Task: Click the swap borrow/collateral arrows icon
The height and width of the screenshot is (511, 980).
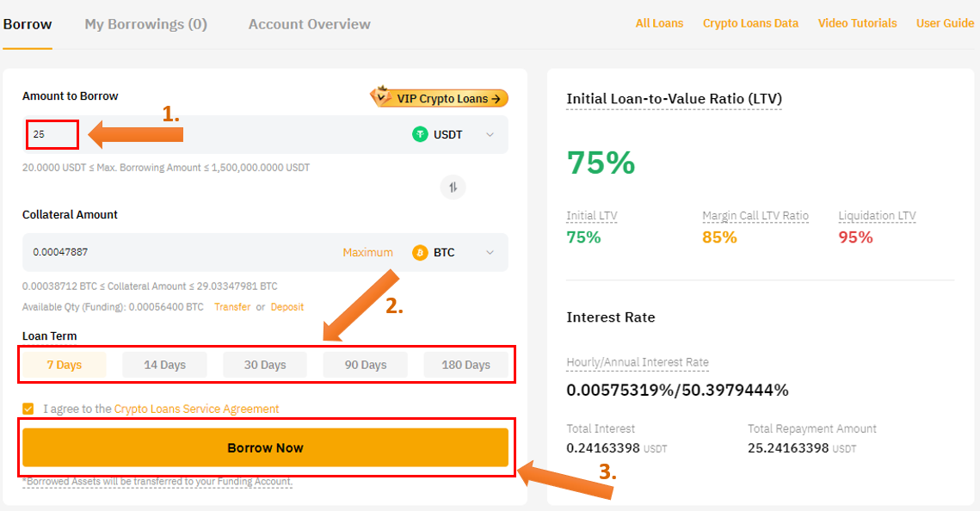Action: point(453,187)
